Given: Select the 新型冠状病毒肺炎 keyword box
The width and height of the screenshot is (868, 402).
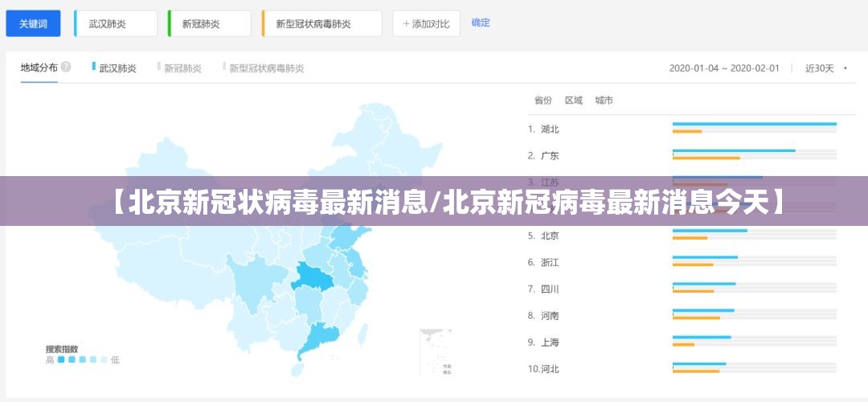Looking at the screenshot, I should 321,24.
